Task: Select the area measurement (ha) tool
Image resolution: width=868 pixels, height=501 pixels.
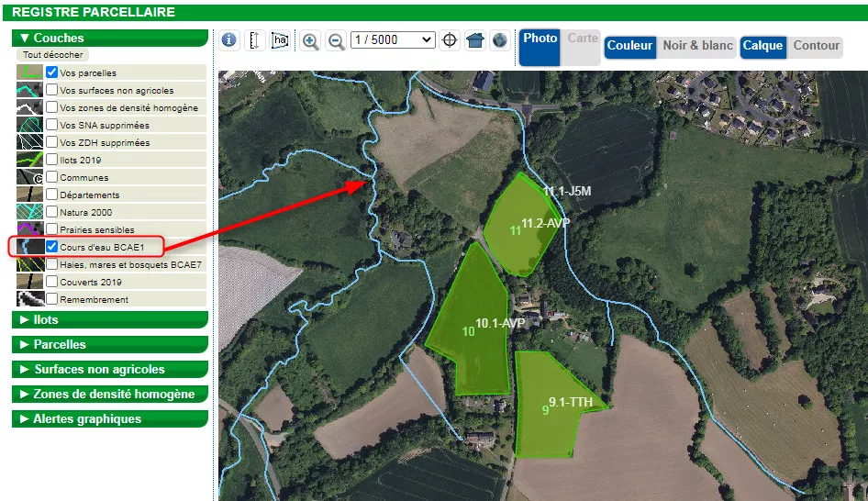Action: (280, 40)
